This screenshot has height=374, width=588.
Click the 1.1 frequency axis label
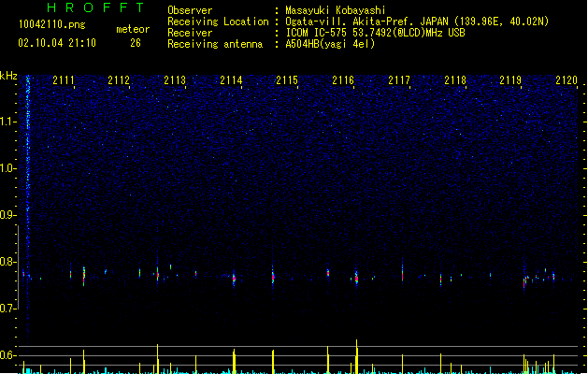click(x=8, y=122)
